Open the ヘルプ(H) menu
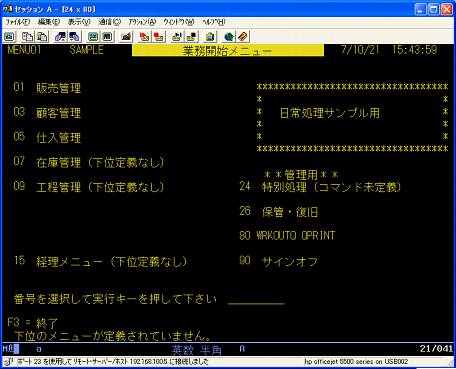Viewport: 456px width, 369px height. pos(214,22)
